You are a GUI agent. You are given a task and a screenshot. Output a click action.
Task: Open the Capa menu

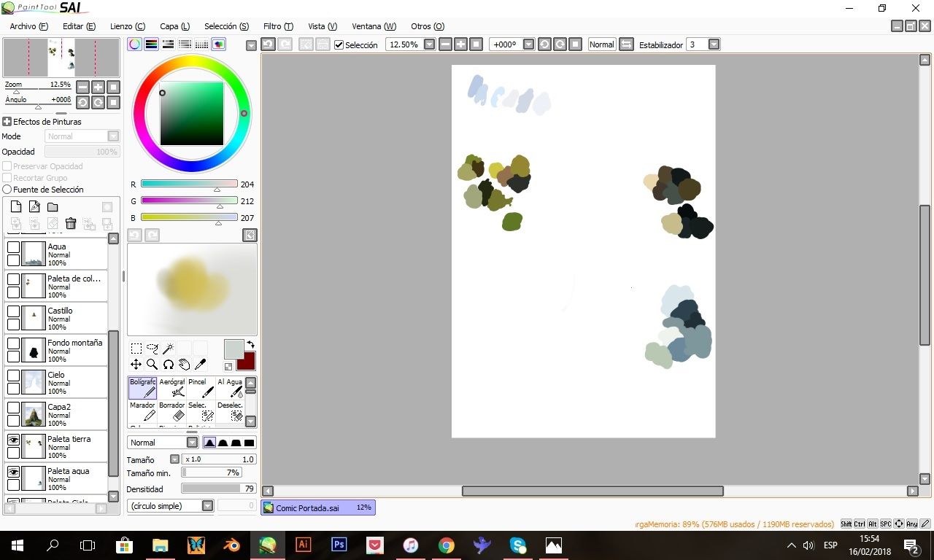point(175,26)
